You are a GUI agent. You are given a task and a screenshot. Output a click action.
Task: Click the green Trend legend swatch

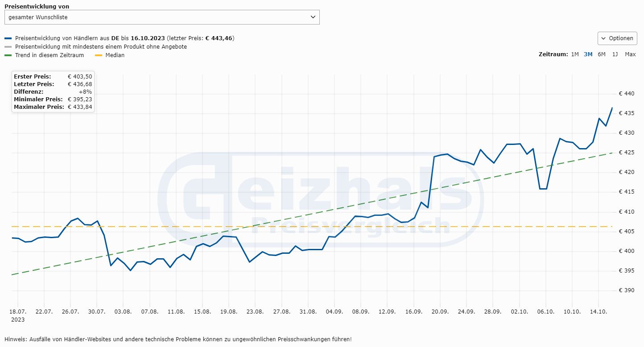click(8, 55)
